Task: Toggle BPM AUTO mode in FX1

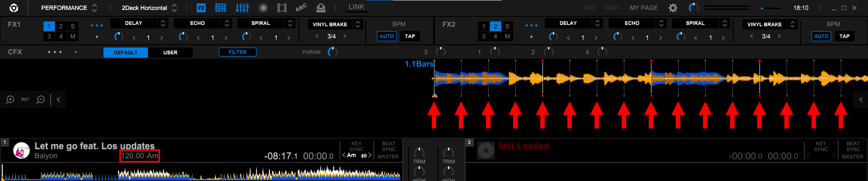Action: (x=387, y=36)
